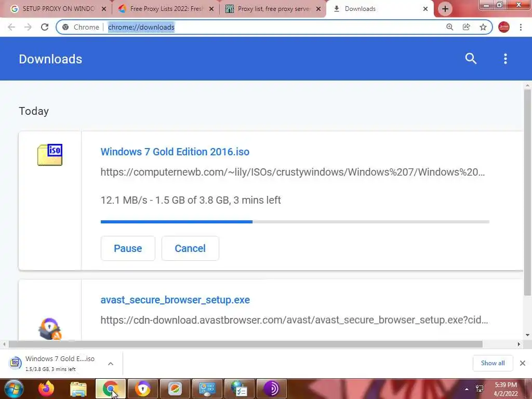Image resolution: width=532 pixels, height=399 pixels.
Task: Click the orange leaf browser taskbar icon
Action: click(x=175, y=389)
